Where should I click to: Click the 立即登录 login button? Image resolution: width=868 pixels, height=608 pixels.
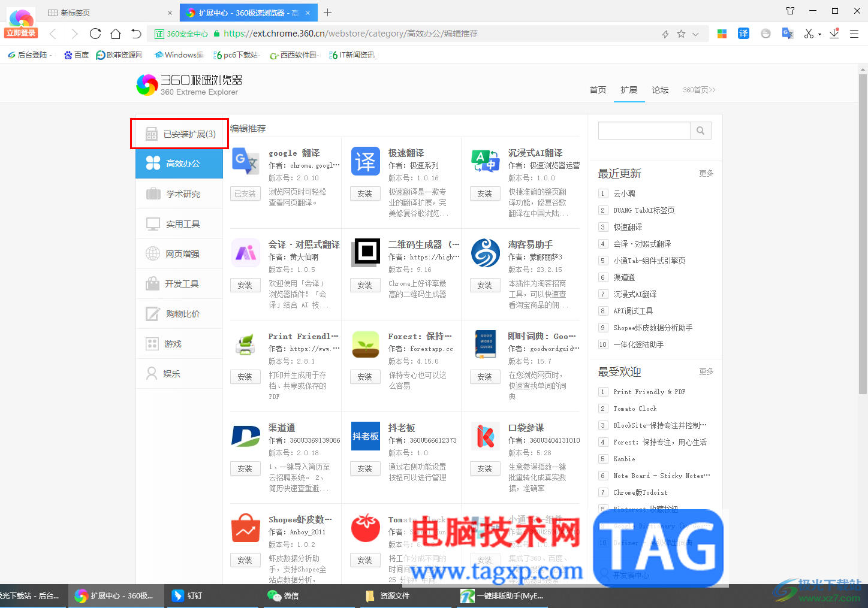coord(21,34)
